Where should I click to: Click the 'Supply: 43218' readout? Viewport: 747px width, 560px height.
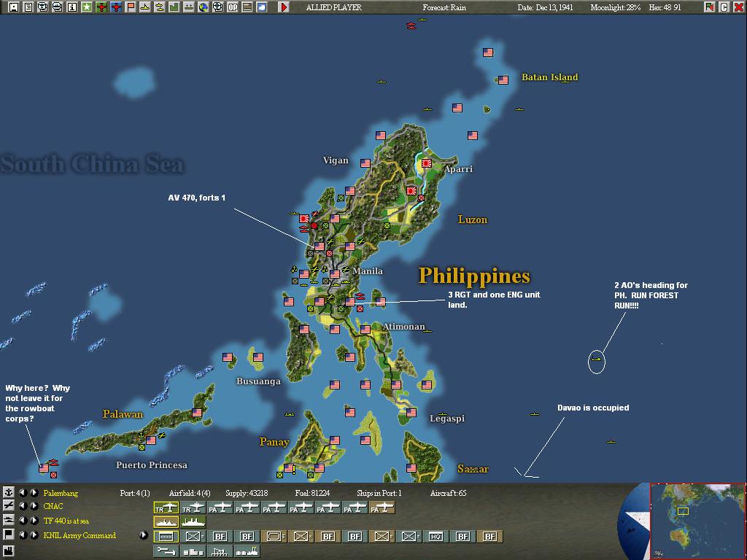pyautogui.click(x=247, y=493)
